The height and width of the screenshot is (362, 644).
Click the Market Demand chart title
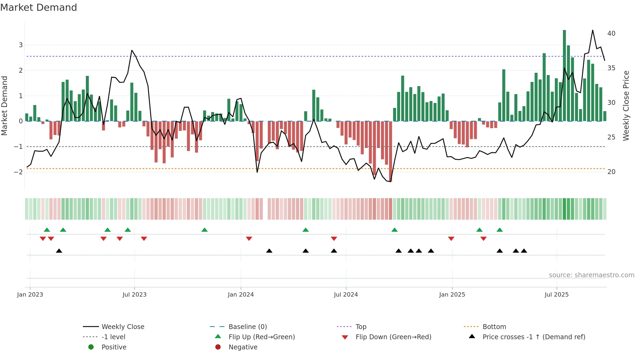(x=39, y=8)
